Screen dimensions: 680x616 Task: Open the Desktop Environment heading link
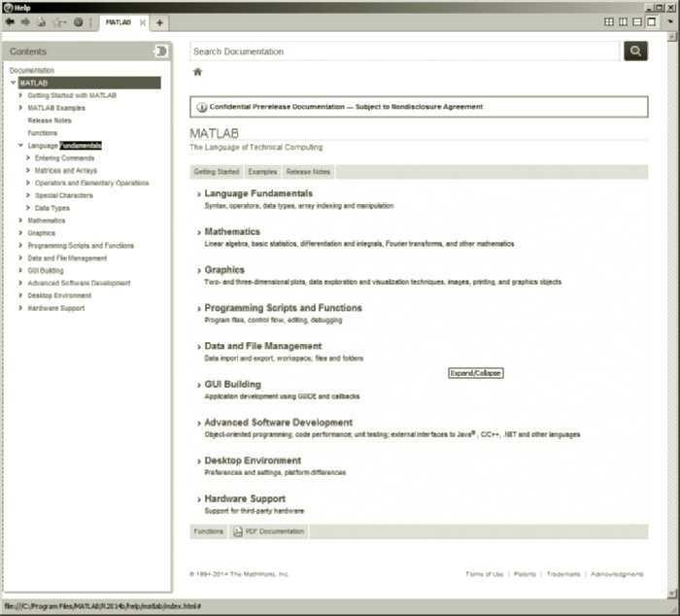coord(253,461)
